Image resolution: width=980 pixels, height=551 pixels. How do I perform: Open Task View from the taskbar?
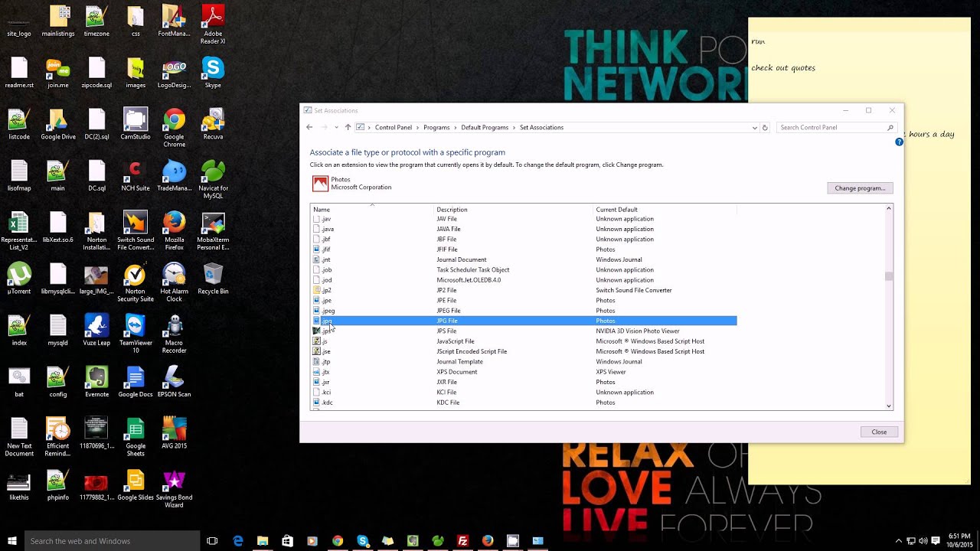pos(212,541)
